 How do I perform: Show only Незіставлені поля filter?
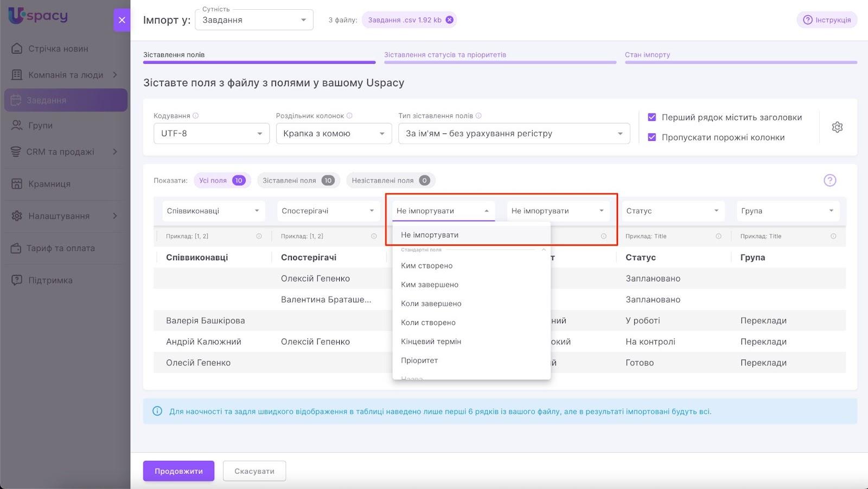click(x=390, y=181)
